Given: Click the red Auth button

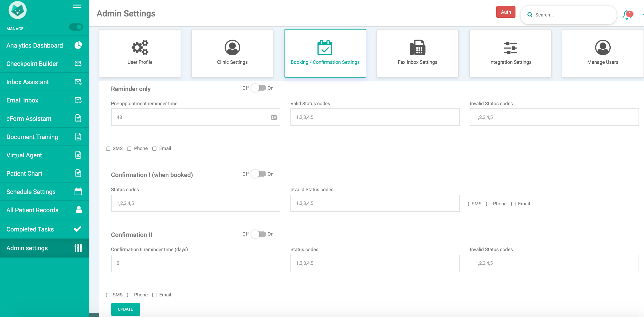Looking at the screenshot, I should coord(505,12).
